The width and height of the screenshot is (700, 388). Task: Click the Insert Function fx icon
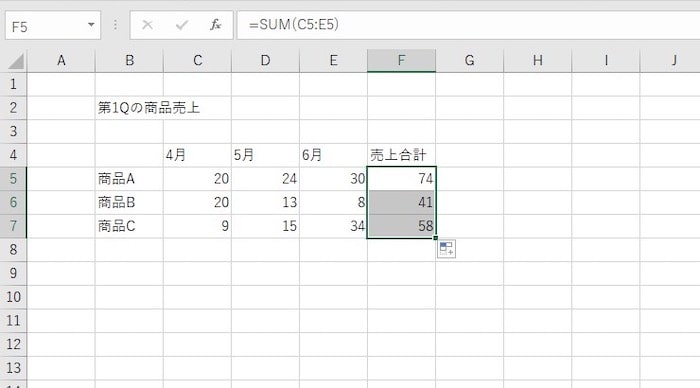[x=216, y=25]
